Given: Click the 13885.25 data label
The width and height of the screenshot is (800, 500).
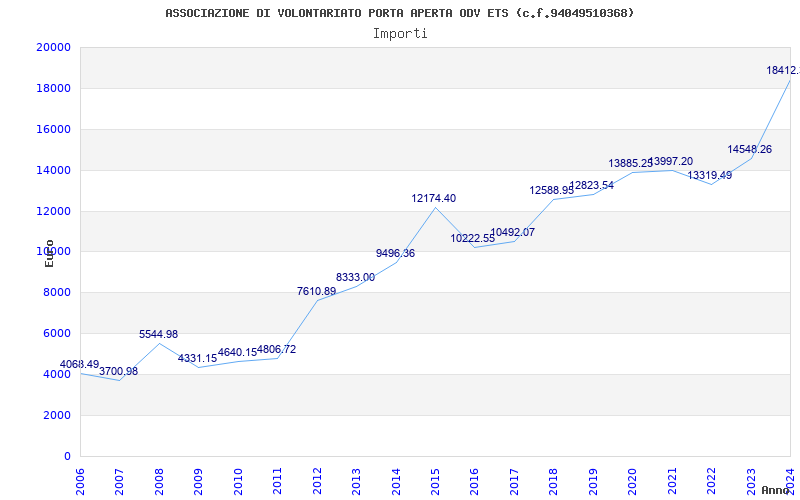Looking at the screenshot, I should click(x=631, y=163).
